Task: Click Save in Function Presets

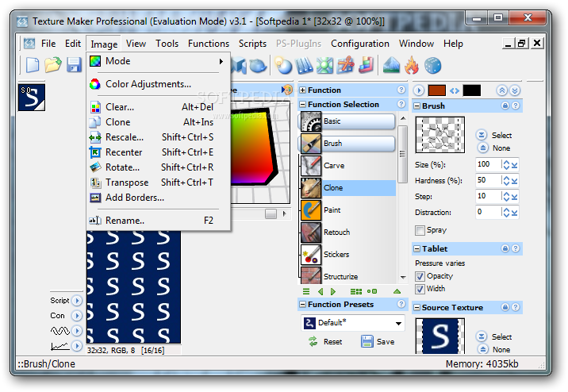Action: click(x=378, y=342)
